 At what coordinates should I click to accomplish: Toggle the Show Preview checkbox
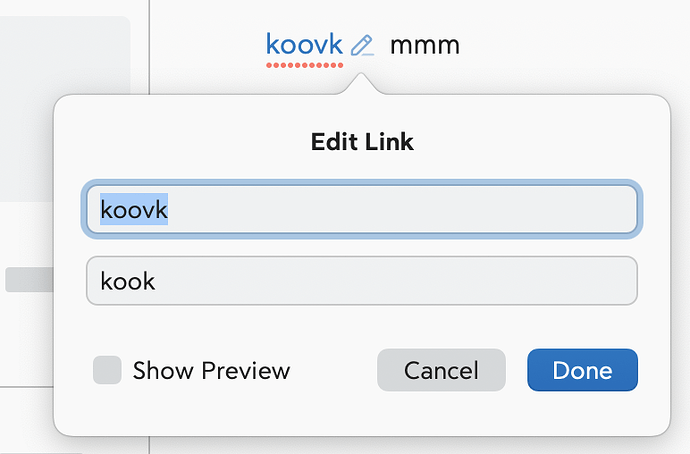click(x=107, y=370)
